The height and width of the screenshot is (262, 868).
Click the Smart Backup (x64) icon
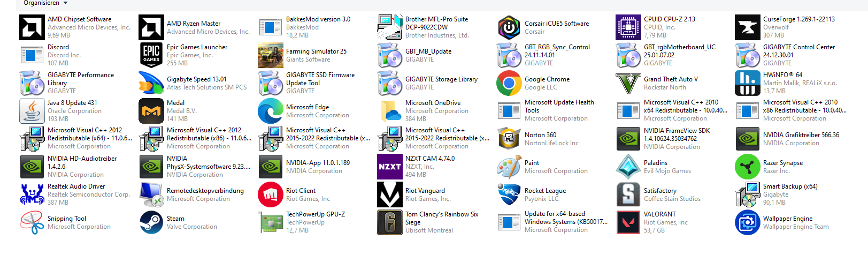(748, 194)
